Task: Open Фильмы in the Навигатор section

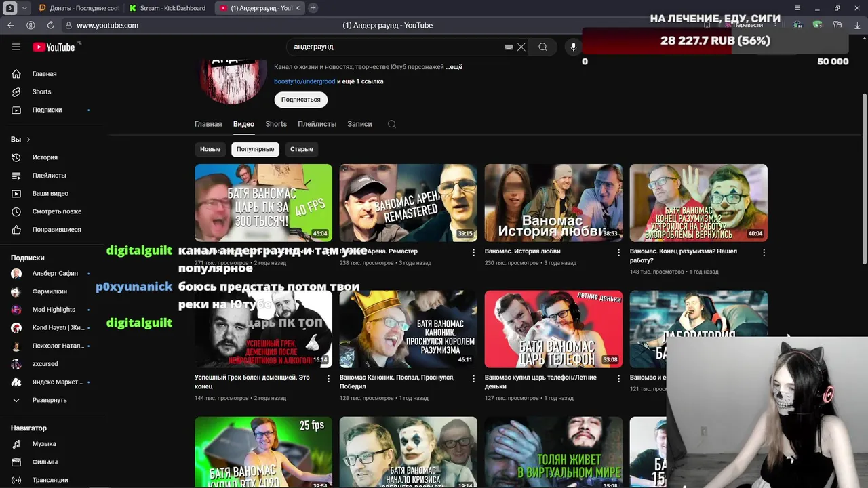Action: click(x=45, y=462)
